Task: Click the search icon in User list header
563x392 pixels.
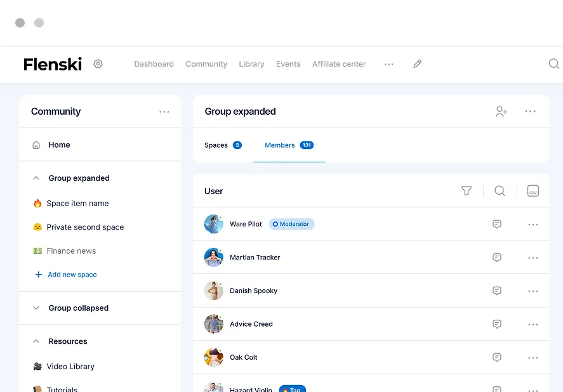Action: tap(500, 191)
